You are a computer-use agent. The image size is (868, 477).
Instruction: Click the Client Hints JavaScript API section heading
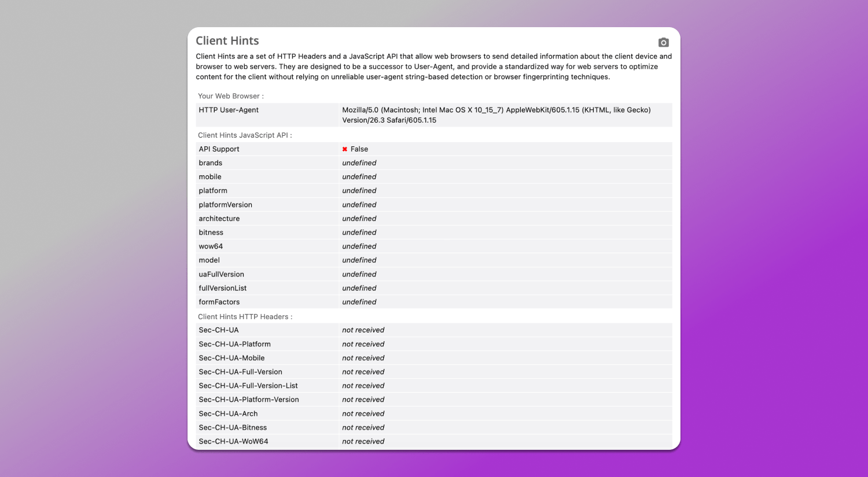click(245, 135)
